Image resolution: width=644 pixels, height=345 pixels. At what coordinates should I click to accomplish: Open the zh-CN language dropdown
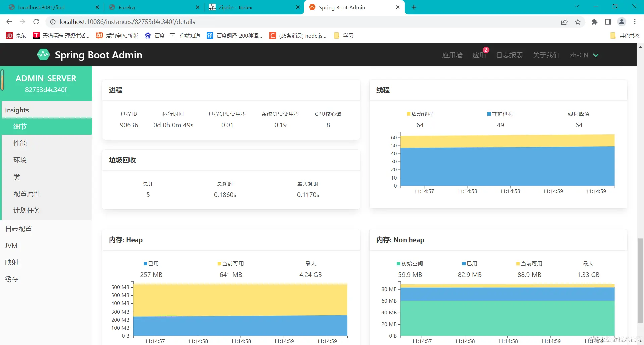tap(584, 55)
